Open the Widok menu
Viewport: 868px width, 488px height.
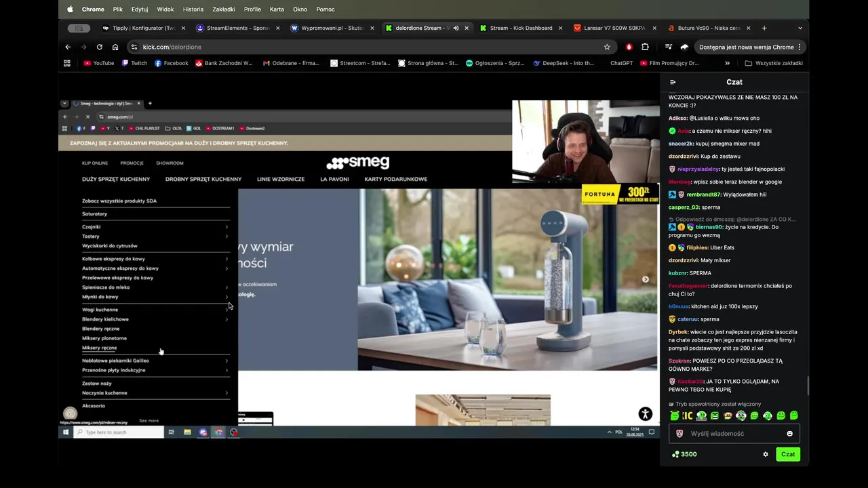(165, 9)
